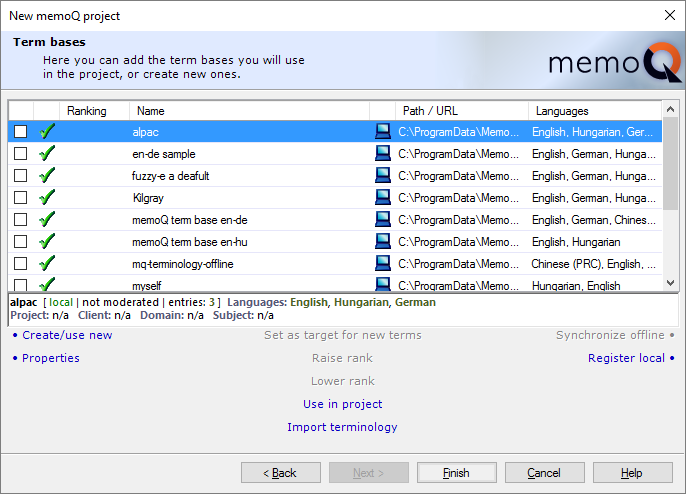The height and width of the screenshot is (494, 686).
Task: Go to the previous step with Back
Action: (280, 473)
